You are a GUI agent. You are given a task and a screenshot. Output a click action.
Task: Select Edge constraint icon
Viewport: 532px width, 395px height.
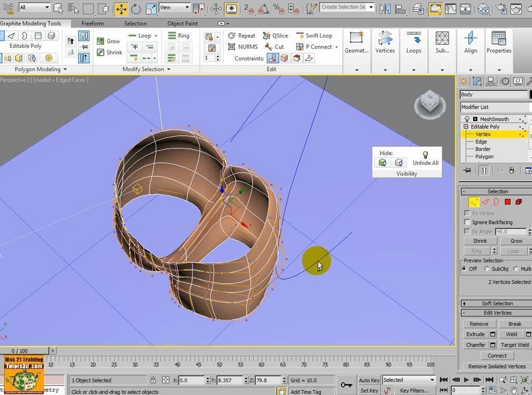coord(284,58)
